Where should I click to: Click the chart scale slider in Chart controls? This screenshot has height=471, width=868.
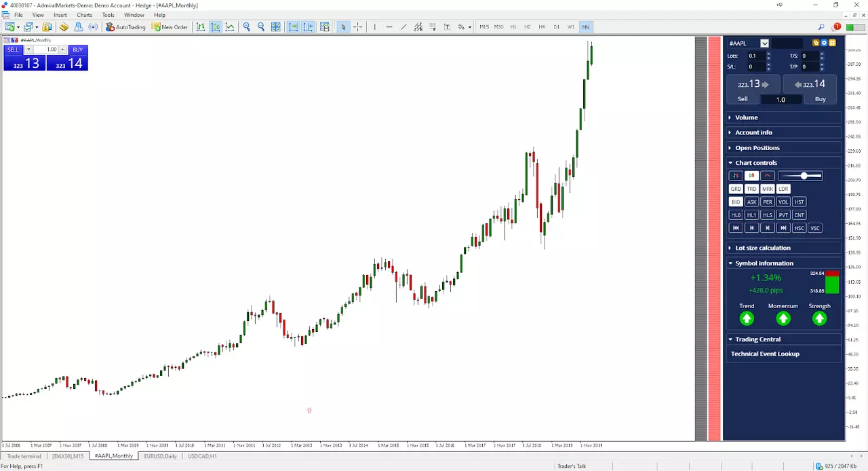coord(800,176)
